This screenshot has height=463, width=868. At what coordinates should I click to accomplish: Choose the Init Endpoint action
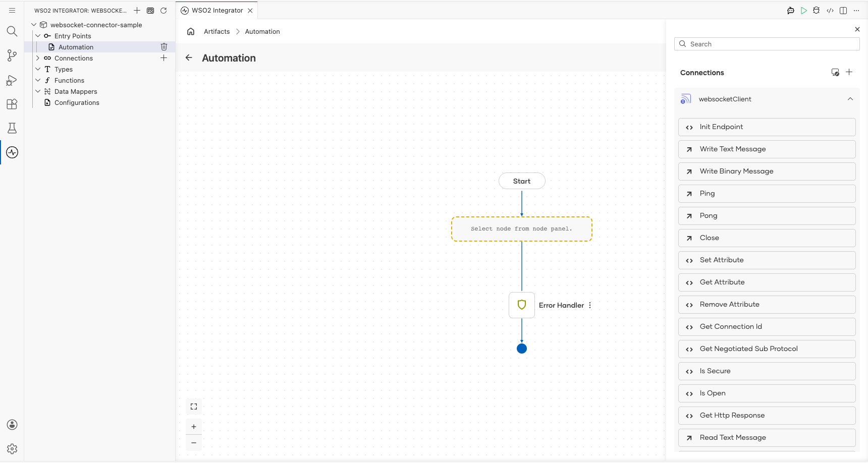(767, 127)
